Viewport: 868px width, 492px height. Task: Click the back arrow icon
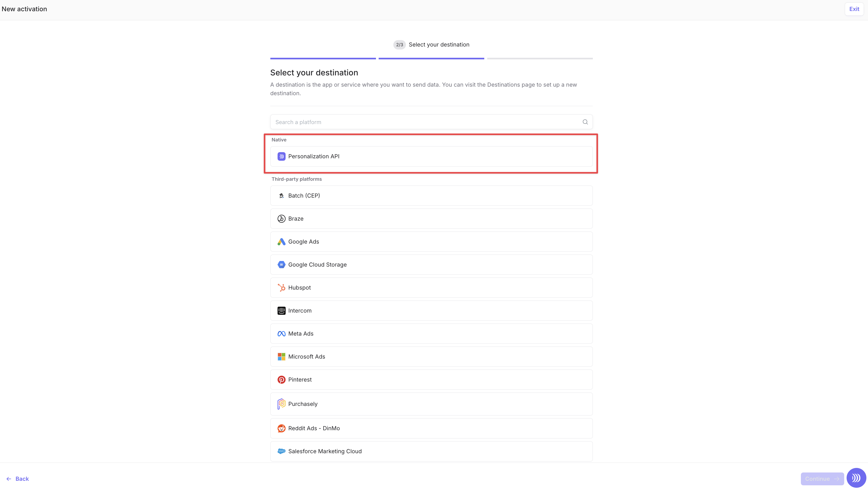(x=9, y=479)
